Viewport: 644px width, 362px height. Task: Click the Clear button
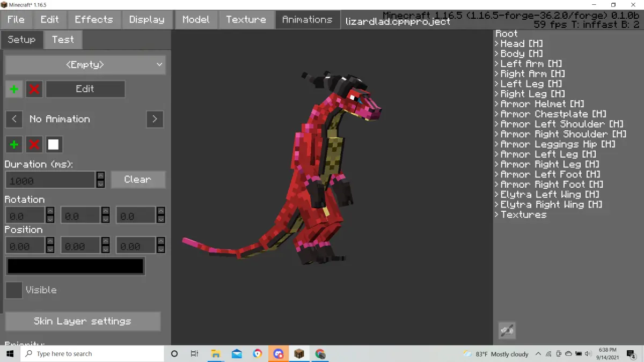click(138, 180)
